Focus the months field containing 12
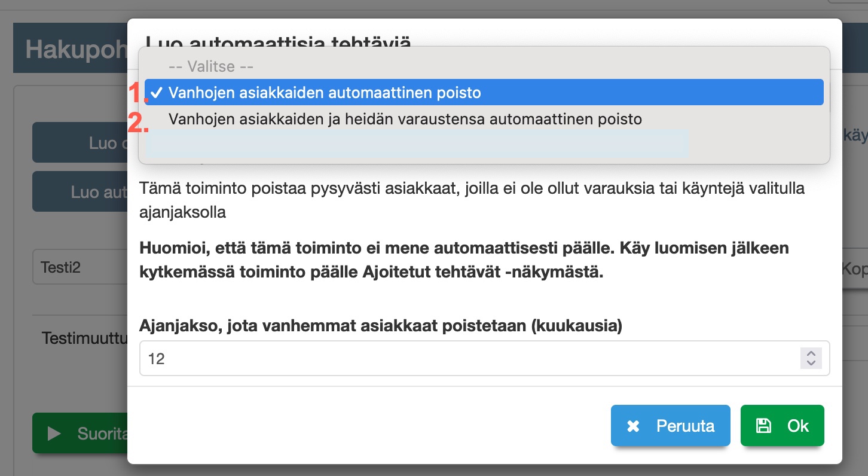 (466, 358)
